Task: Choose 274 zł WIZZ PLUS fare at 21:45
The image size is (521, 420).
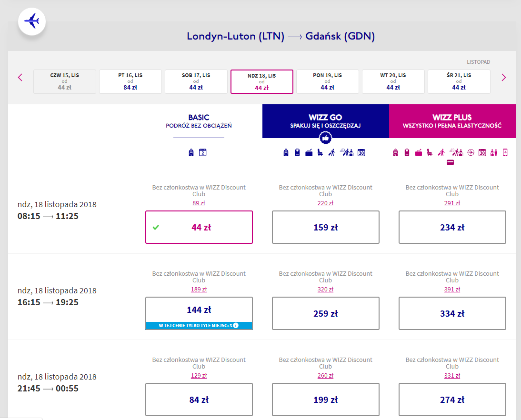Action: tap(452, 400)
